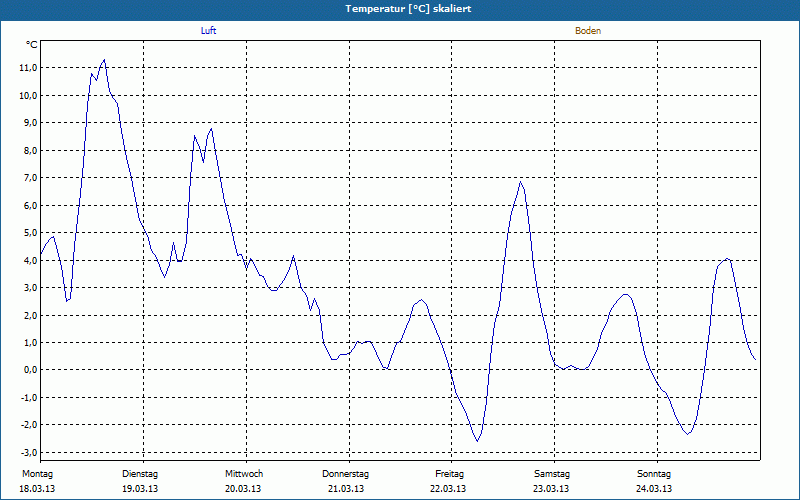Click the date 24.03.13
Viewport: 800px width, 500px height.
654,489
